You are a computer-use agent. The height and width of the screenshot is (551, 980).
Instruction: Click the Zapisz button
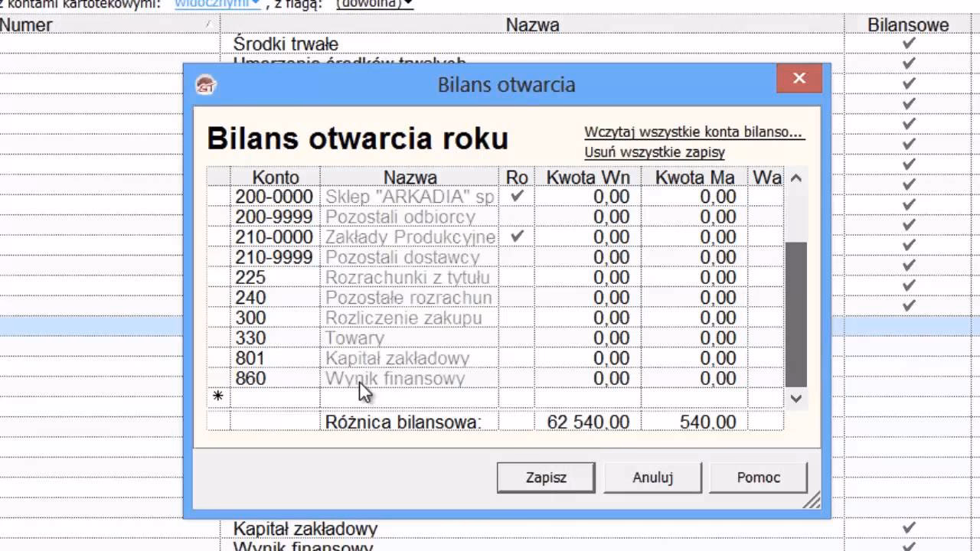tap(545, 477)
